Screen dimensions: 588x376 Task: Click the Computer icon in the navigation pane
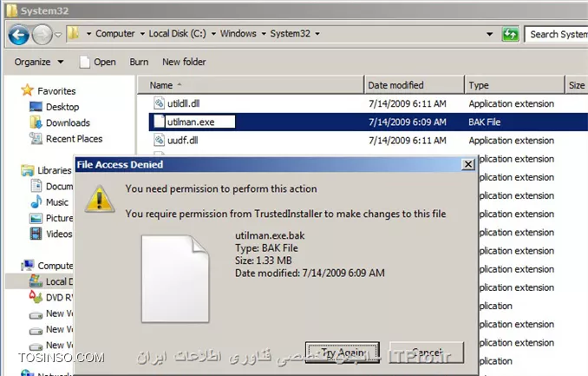28,265
